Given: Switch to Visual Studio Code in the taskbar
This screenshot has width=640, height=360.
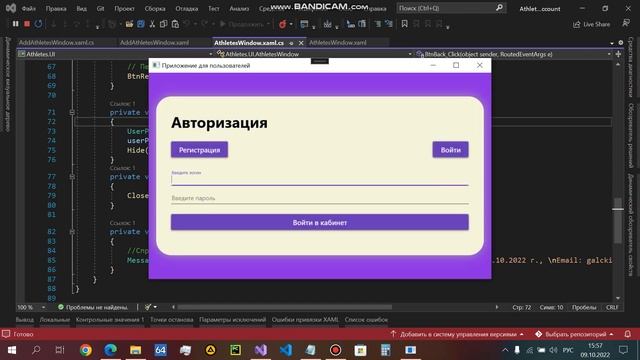Looking at the screenshot, I should [286, 350].
